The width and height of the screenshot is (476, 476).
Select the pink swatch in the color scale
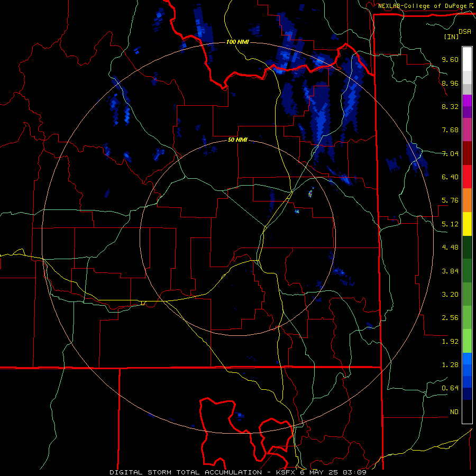point(467,130)
